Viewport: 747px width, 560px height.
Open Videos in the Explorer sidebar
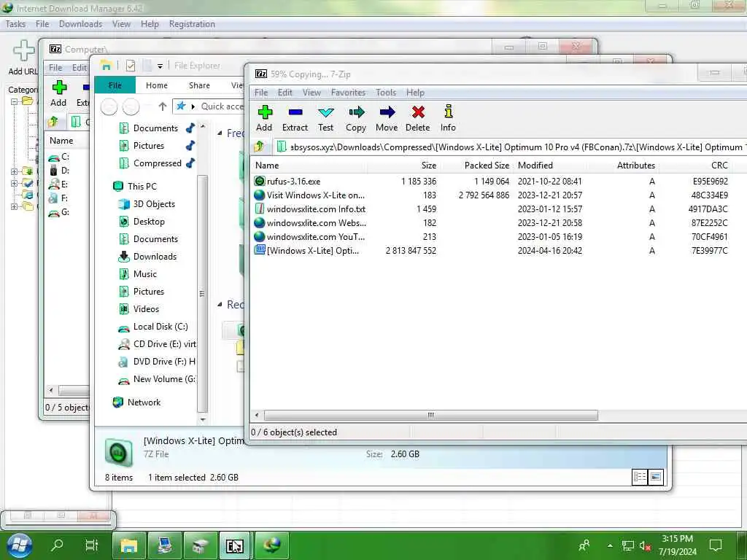click(x=139, y=309)
